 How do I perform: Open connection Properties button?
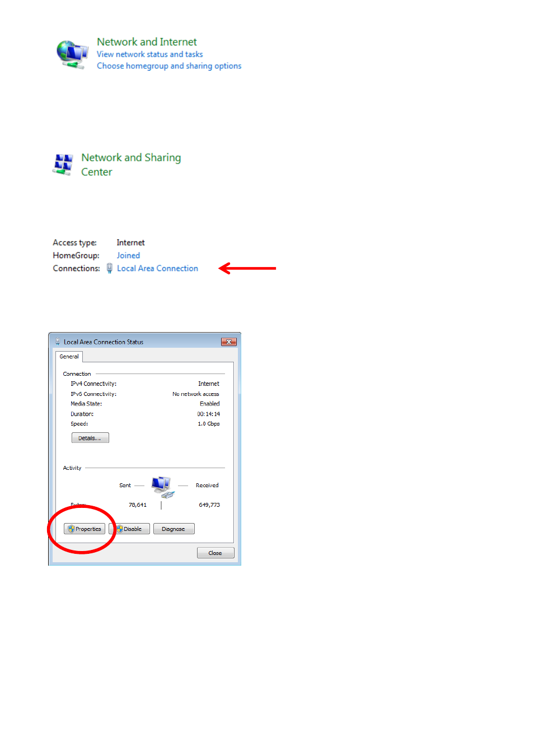85,529
